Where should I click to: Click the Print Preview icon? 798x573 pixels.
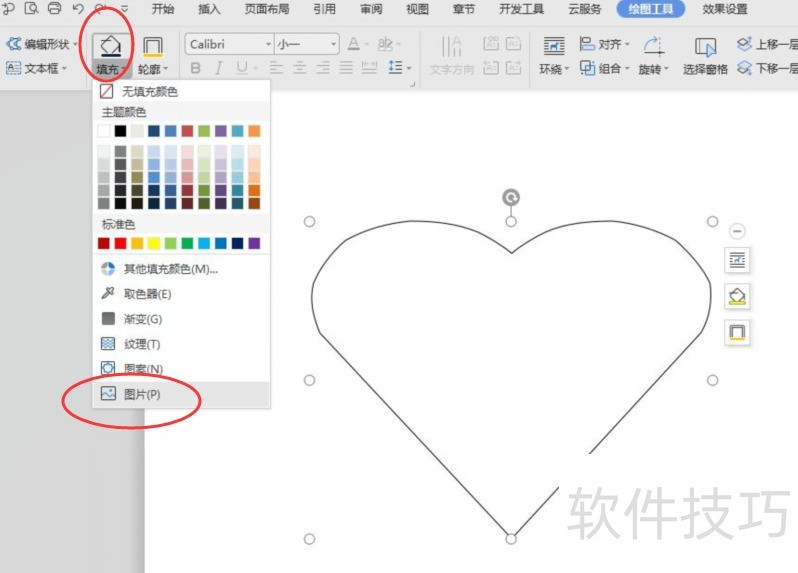pos(32,8)
